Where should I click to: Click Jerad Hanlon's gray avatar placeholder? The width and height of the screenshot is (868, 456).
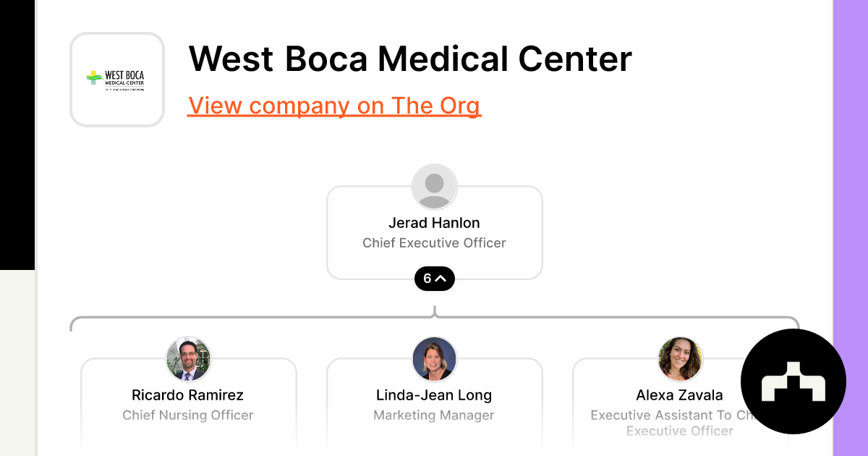434,186
